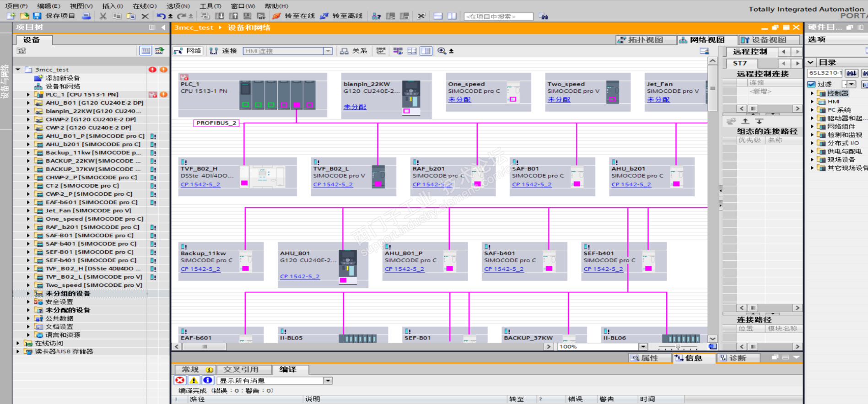Viewport: 868px width, 404px height.
Task: Click the Redo arrow icon
Action: click(181, 16)
